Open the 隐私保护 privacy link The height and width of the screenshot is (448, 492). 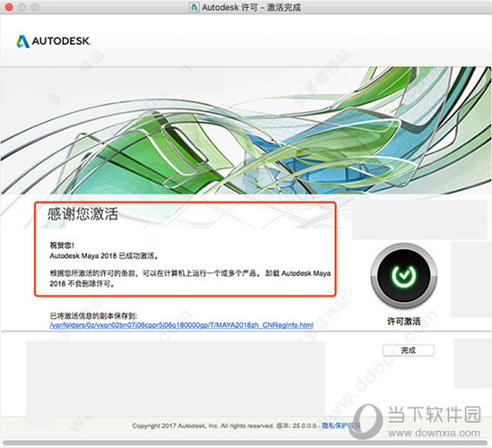(x=341, y=426)
